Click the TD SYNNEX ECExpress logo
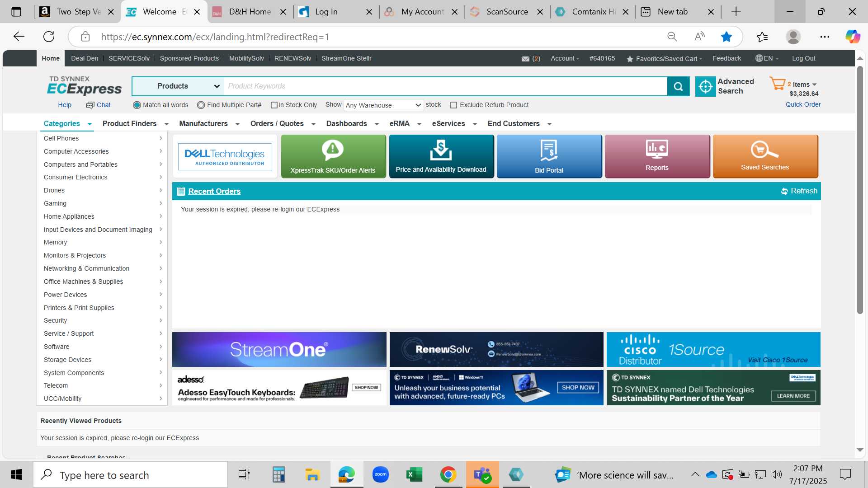The height and width of the screenshot is (488, 868). 85,85
